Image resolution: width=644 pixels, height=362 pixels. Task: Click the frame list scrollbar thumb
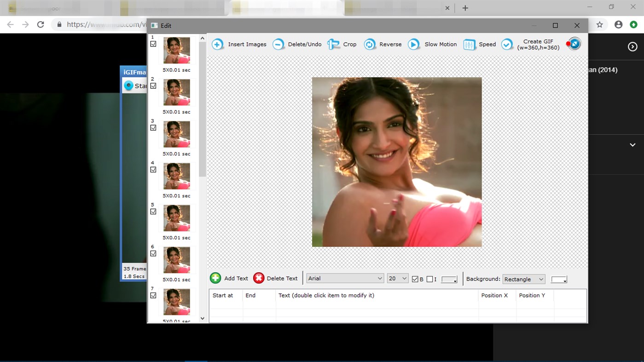pos(203,109)
